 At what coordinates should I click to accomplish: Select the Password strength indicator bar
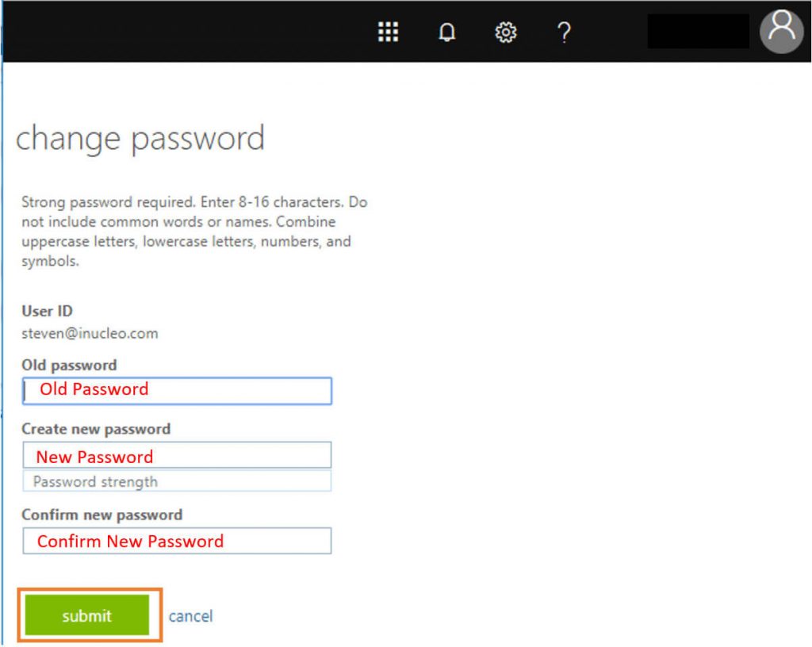point(177,481)
